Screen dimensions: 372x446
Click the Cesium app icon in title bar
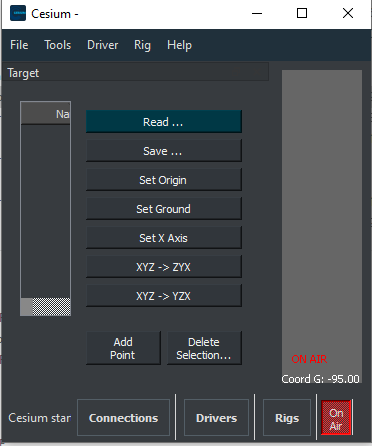(x=18, y=14)
